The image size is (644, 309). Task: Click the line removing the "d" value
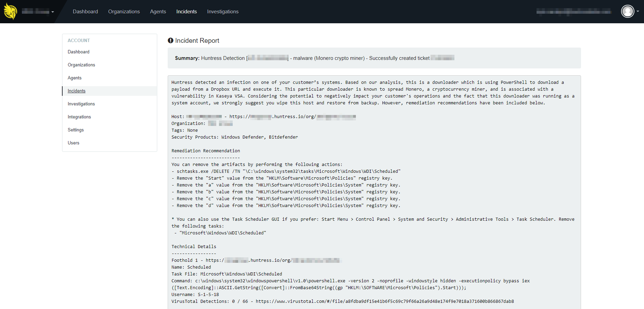click(x=286, y=206)
